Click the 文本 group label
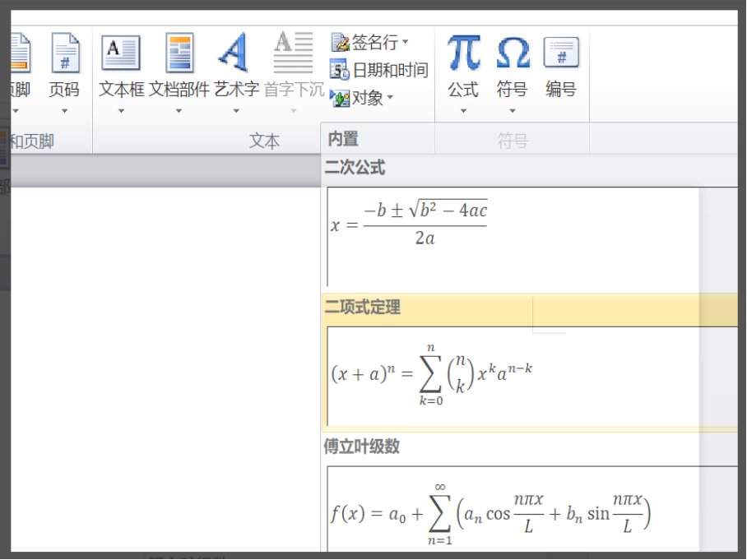Viewport: 747px width, 560px height. tap(264, 140)
